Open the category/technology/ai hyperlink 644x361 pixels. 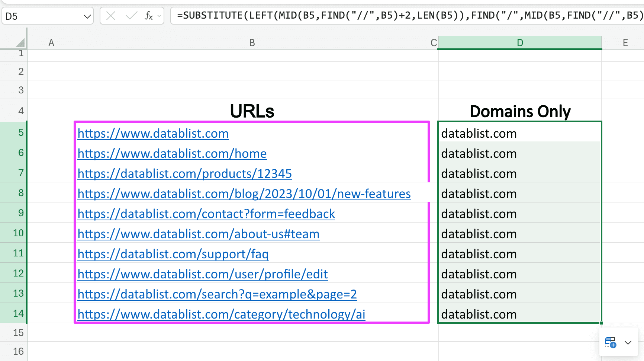point(221,314)
